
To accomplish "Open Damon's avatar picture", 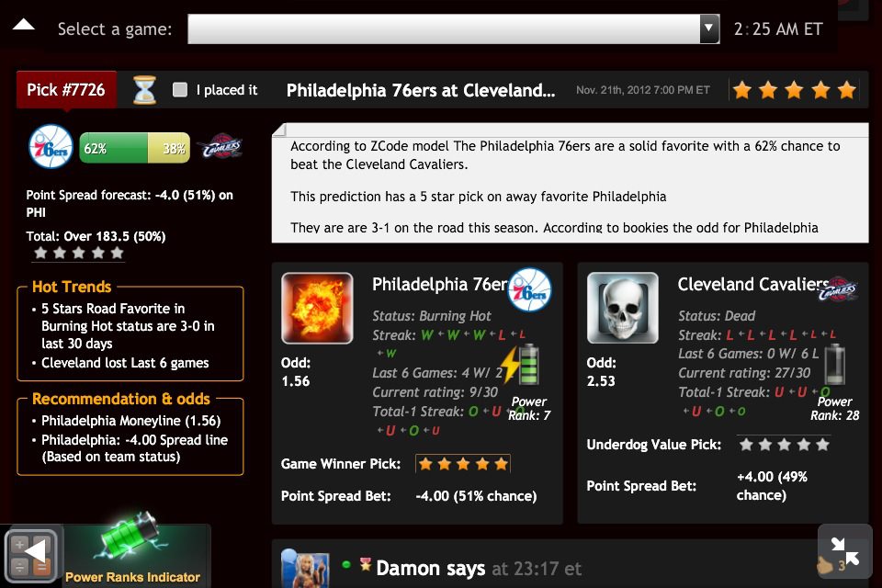I will pos(305,569).
